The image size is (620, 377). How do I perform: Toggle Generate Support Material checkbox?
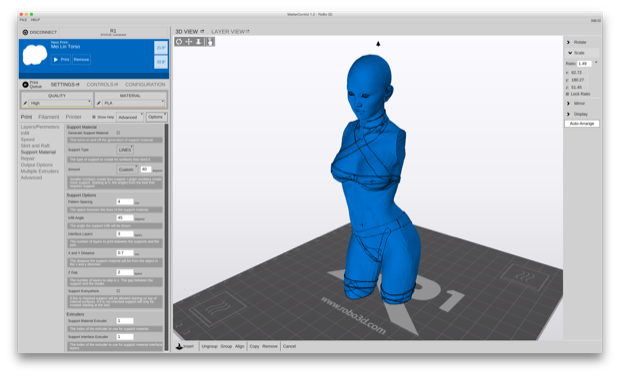pos(118,133)
